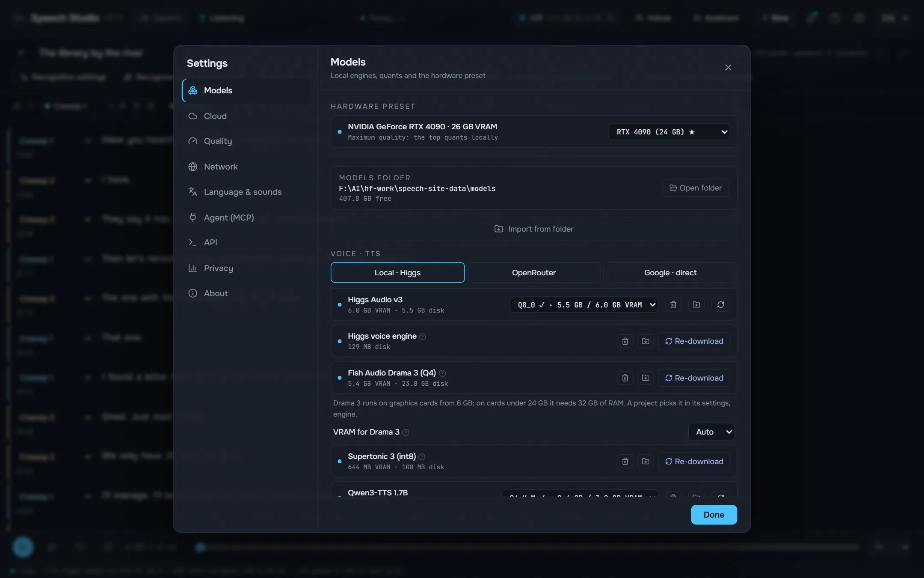Screen dimensions: 924x578
Task: Re-download Fish Audio Drama 3
Action: tap(694, 378)
